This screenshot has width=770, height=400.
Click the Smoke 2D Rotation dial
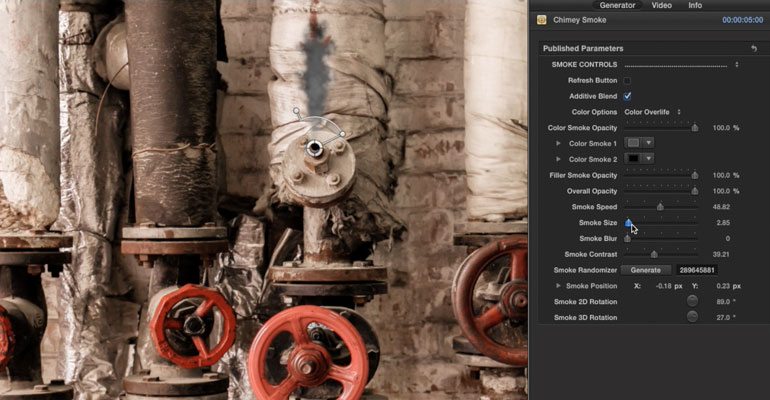click(692, 301)
